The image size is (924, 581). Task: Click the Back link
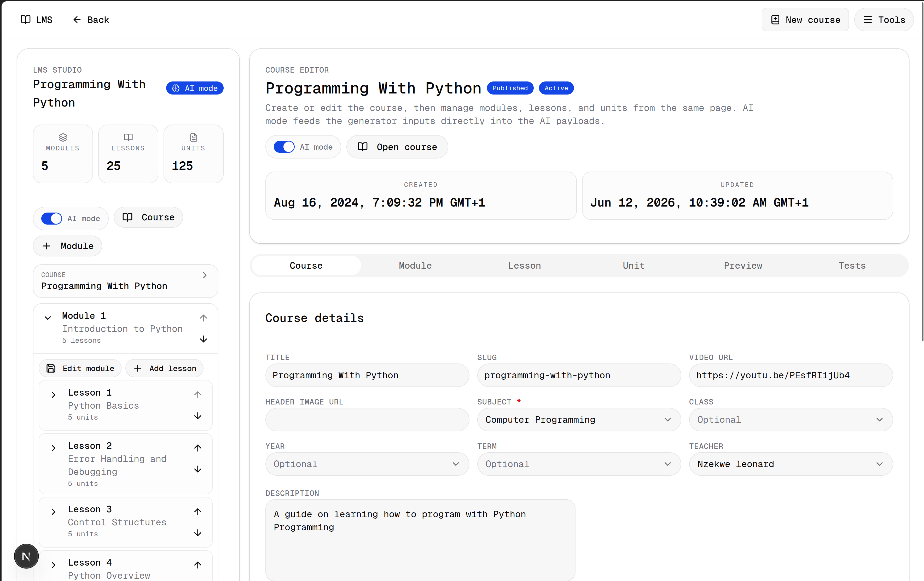(x=91, y=20)
